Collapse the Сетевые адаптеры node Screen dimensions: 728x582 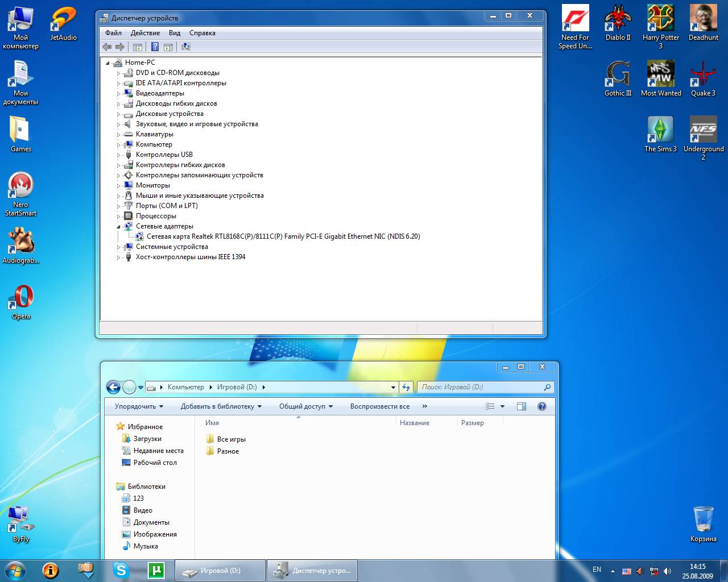point(119,226)
